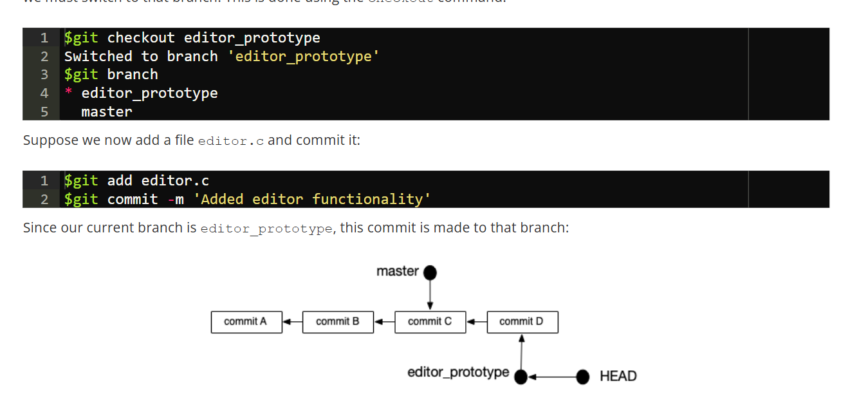This screenshot has height=394, width=868.
Task: Click line number 5 in first code block
Action: coord(44,112)
